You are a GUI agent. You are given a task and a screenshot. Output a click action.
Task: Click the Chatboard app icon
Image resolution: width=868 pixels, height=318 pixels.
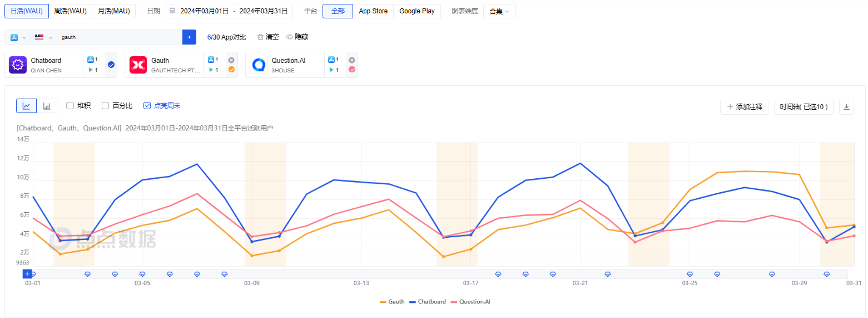[x=18, y=65]
